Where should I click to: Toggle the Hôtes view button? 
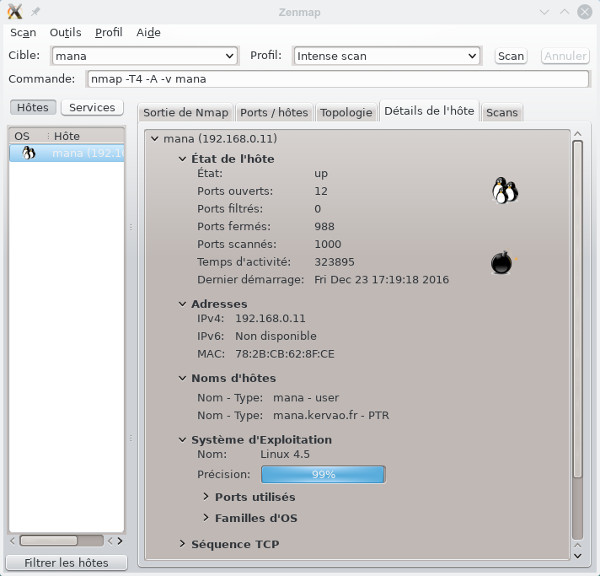tap(33, 108)
